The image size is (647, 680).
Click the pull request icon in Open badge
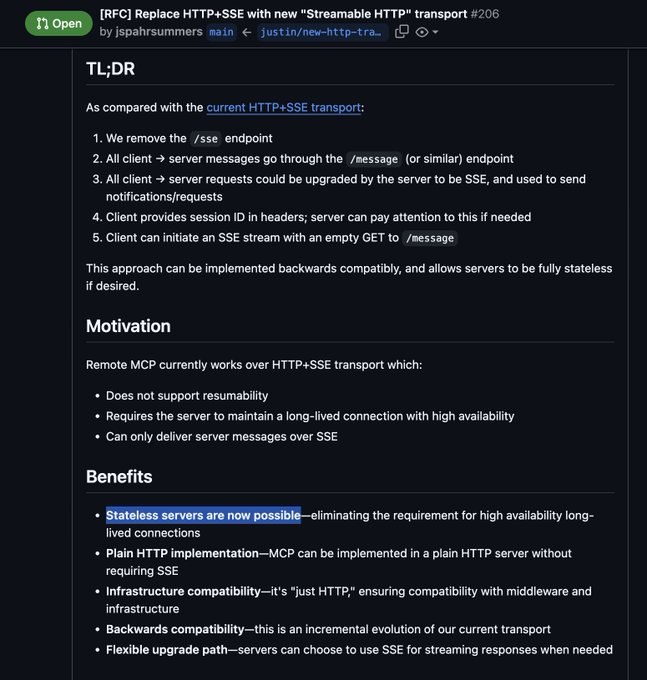click(42, 23)
